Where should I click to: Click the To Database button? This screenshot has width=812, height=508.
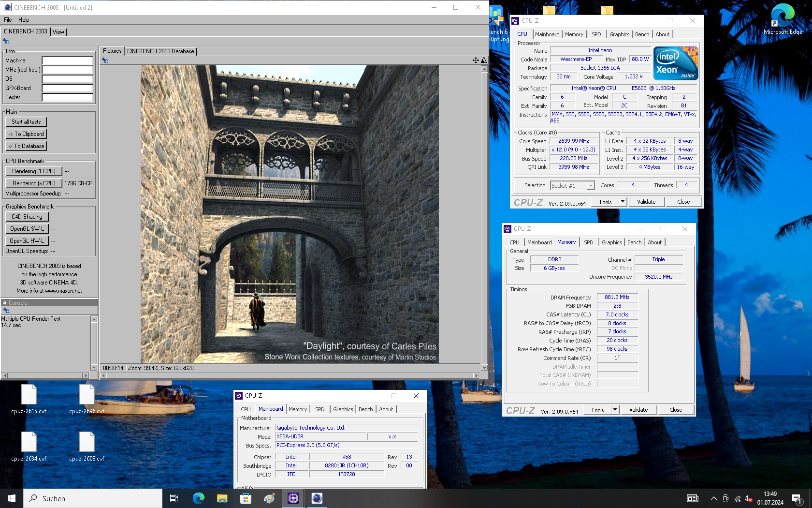point(26,146)
